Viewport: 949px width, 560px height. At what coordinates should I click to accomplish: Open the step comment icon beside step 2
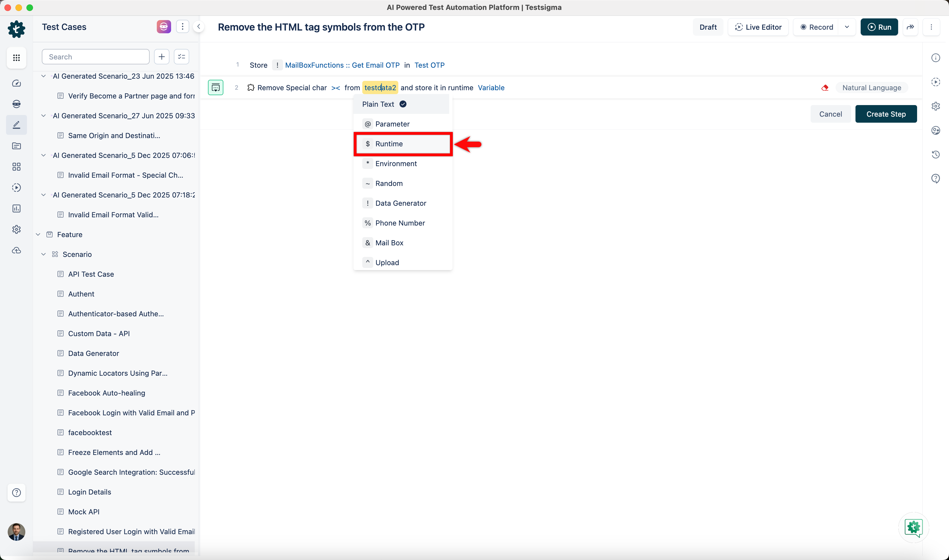(x=215, y=87)
